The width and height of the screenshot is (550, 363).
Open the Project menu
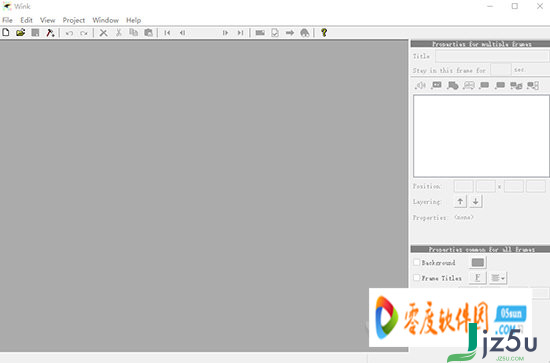pos(74,20)
